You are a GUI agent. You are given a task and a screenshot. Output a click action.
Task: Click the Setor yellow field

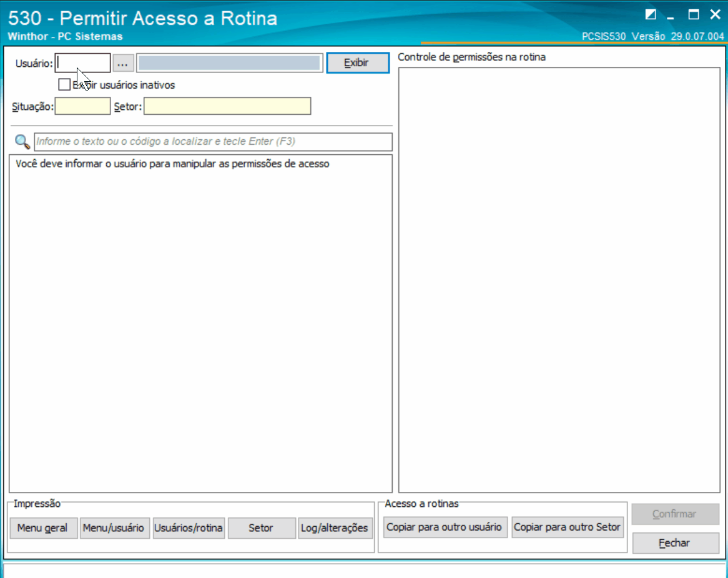point(227,106)
